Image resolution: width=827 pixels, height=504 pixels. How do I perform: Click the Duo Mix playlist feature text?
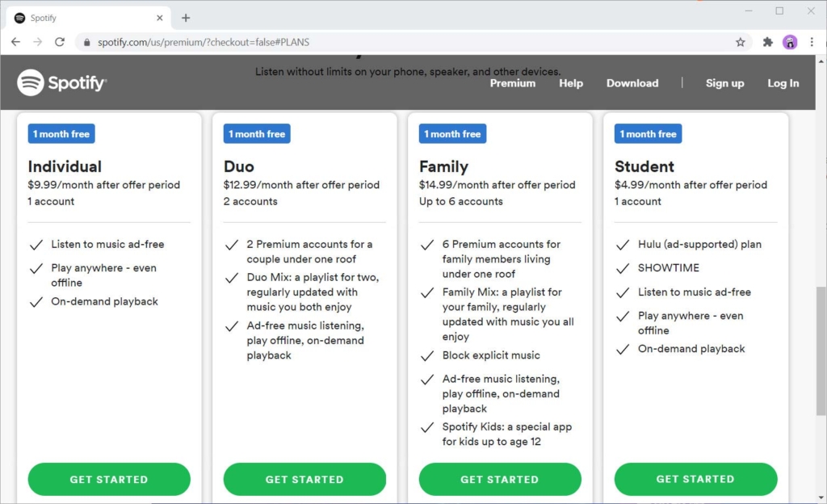(x=313, y=292)
